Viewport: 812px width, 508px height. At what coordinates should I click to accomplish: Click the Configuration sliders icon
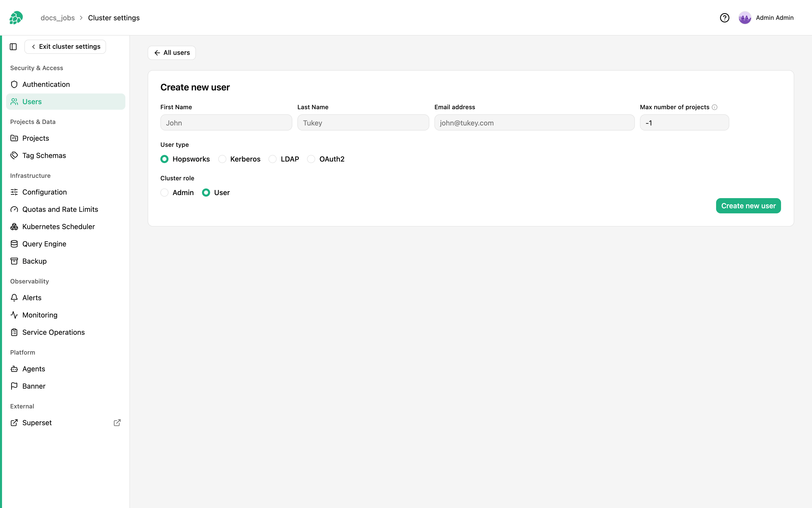[14, 192]
